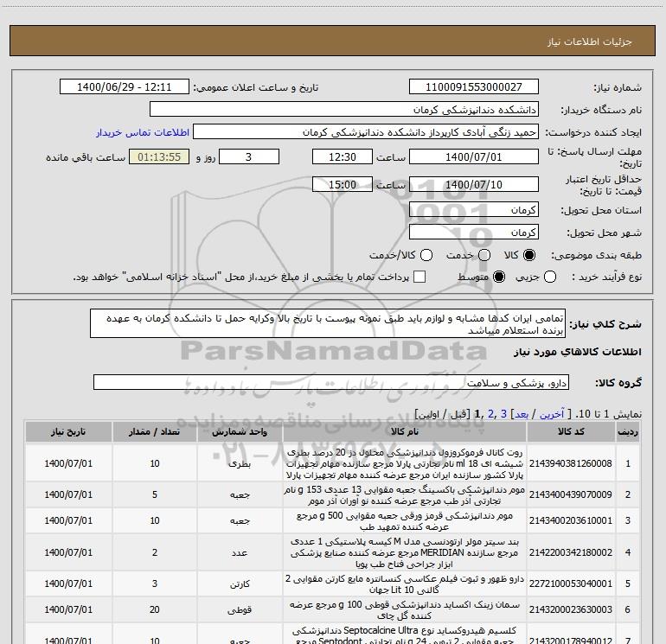Click the جزئیات اطلاعات نیاز page header
Image resolution: width=666 pixels, height=644 pixels.
click(589, 41)
